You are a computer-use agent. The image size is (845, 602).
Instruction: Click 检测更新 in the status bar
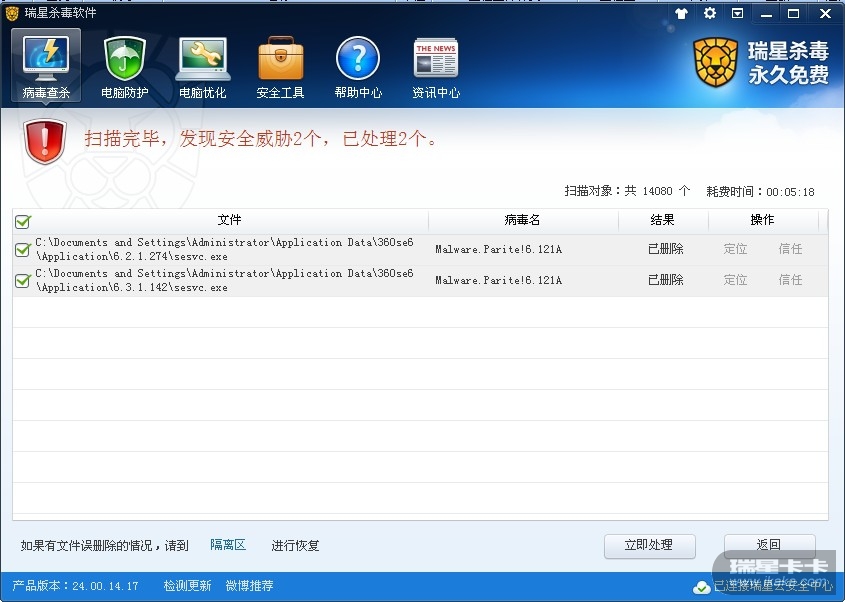coord(187,585)
